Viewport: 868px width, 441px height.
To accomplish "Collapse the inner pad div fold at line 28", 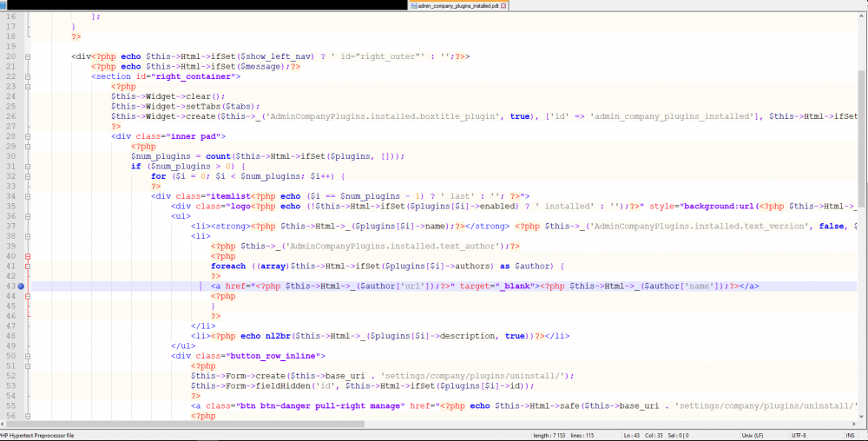I will 28,136.
